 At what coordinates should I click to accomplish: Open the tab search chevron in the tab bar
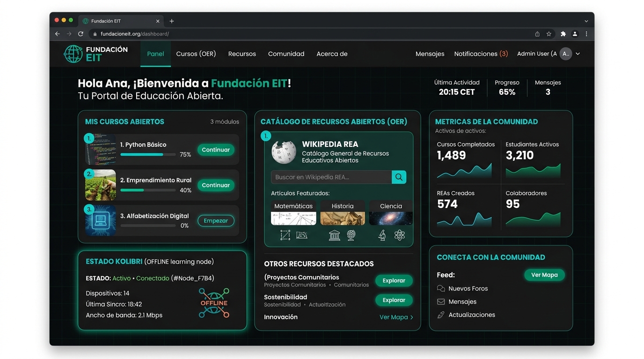pos(586,21)
